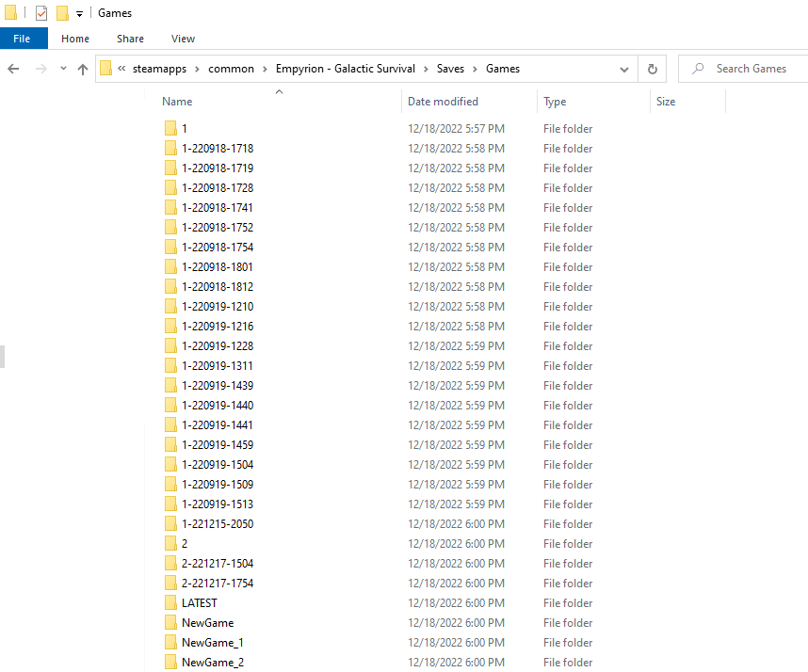Switch to the View ribbon tab
Image resolution: width=808 pixels, height=672 pixels.
183,39
